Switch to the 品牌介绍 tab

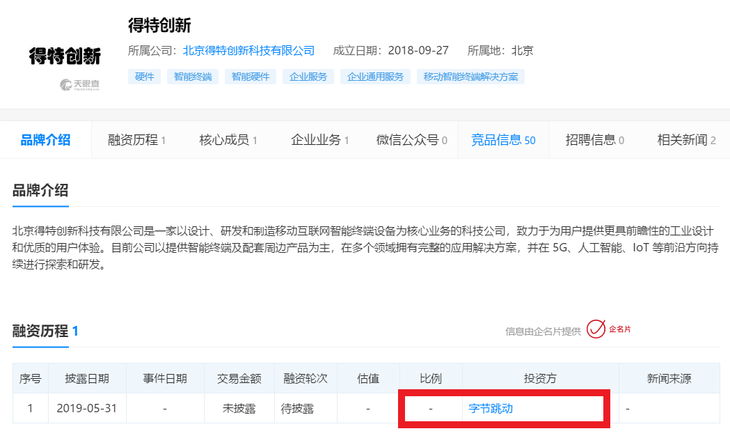tap(46, 140)
